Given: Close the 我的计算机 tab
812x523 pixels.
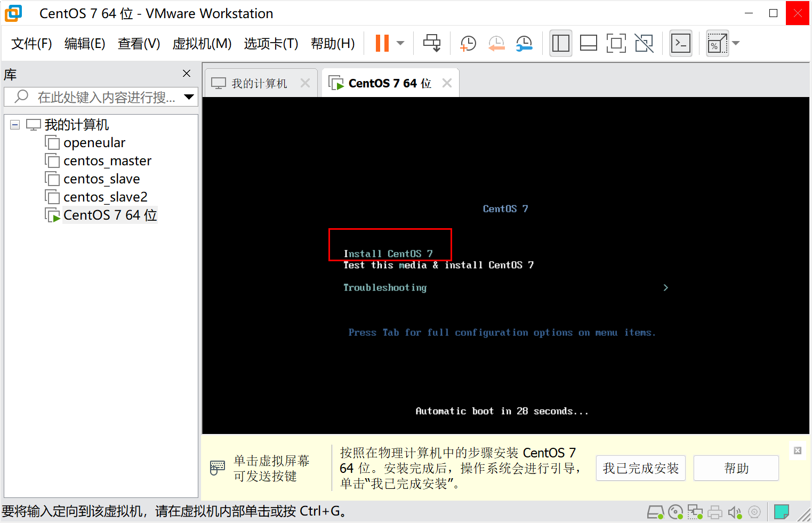Looking at the screenshot, I should [305, 83].
